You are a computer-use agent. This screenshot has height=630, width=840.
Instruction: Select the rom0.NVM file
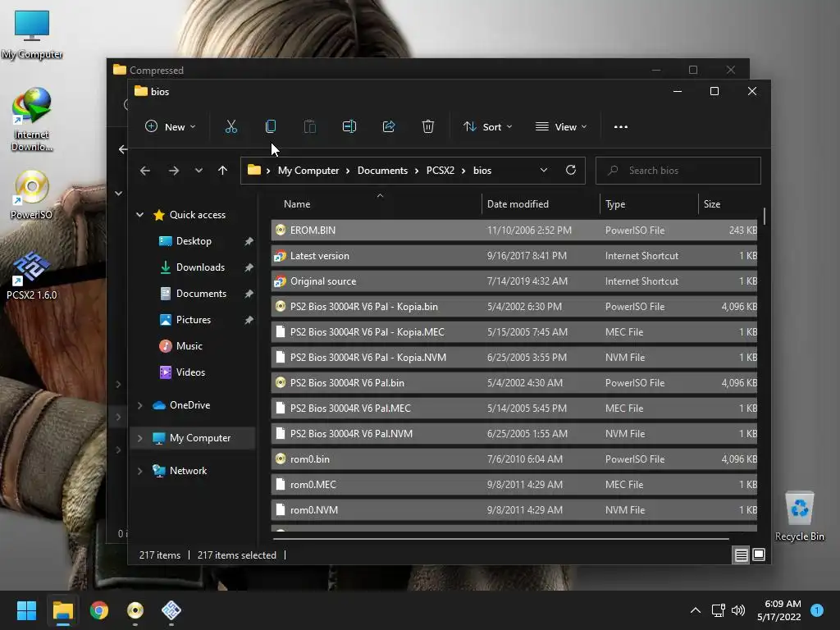click(x=514, y=510)
